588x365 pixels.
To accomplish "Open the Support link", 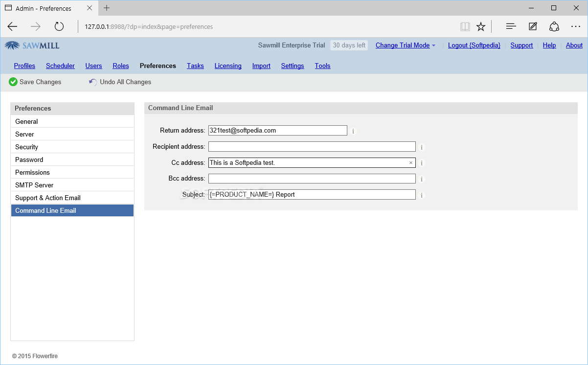I will tap(521, 45).
